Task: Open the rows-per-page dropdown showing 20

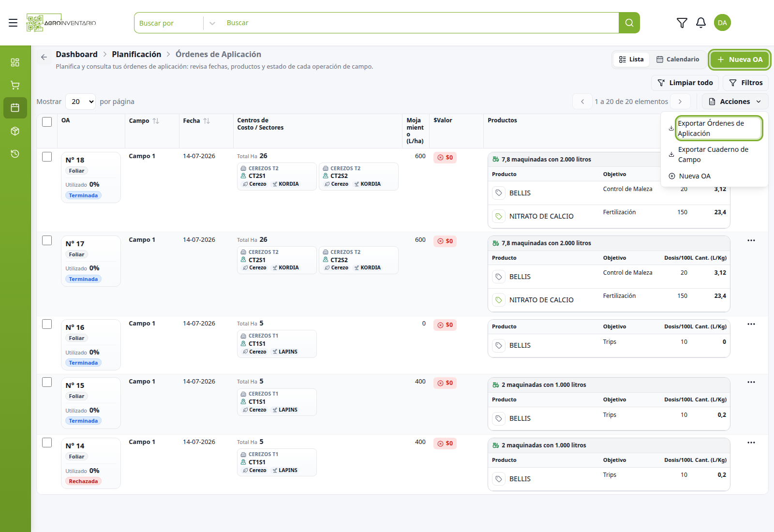Action: [x=80, y=102]
